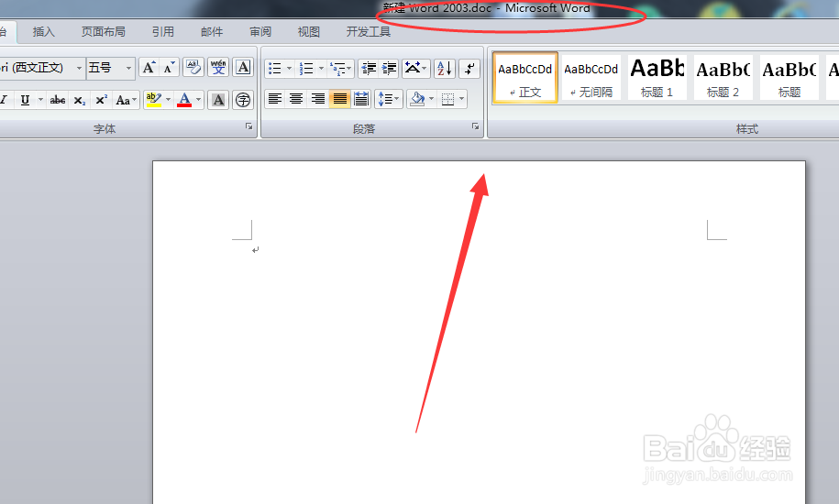Click the Enclose Characters icon
Image resolution: width=839 pixels, height=504 pixels.
tap(243, 100)
